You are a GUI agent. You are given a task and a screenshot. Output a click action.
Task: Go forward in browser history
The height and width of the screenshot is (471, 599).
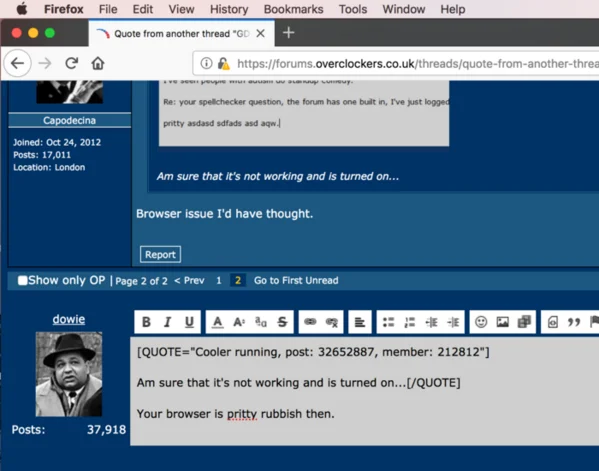[45, 63]
